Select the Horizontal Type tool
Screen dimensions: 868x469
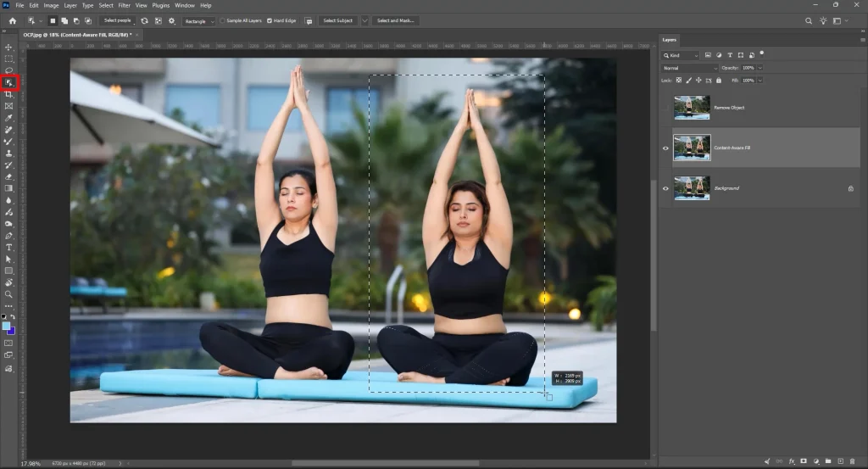point(8,248)
